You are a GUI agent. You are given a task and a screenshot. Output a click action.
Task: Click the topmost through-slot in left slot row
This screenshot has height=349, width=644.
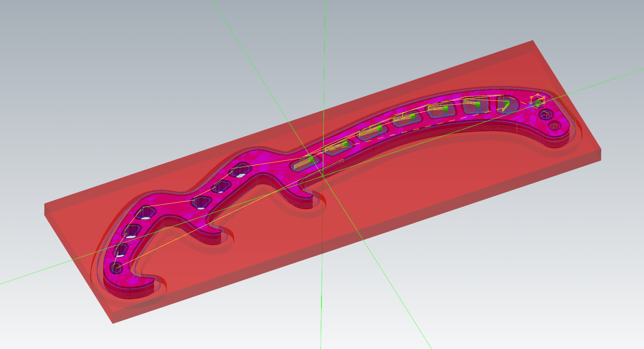240,170
